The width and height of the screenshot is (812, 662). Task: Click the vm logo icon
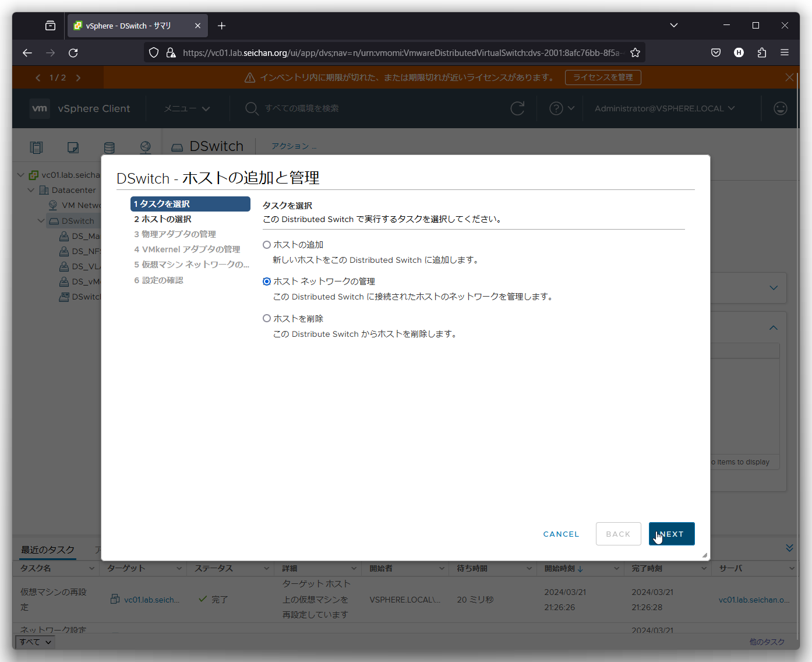click(x=40, y=108)
